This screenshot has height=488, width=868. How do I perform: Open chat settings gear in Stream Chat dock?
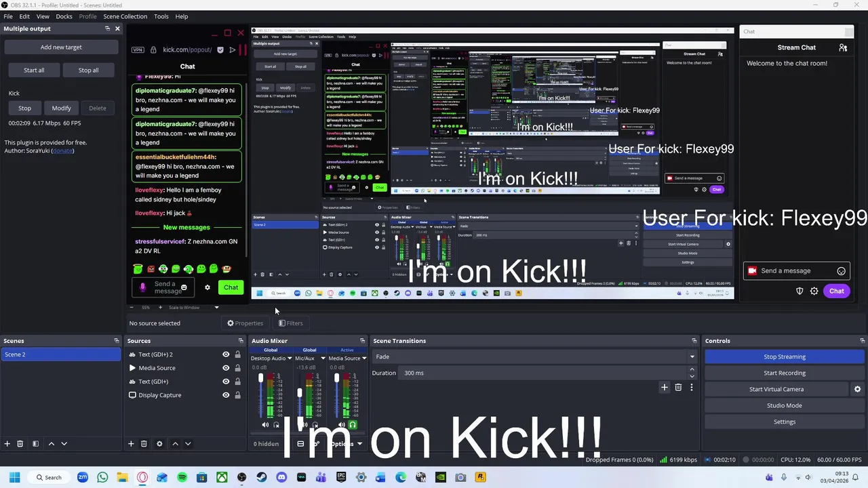(814, 291)
